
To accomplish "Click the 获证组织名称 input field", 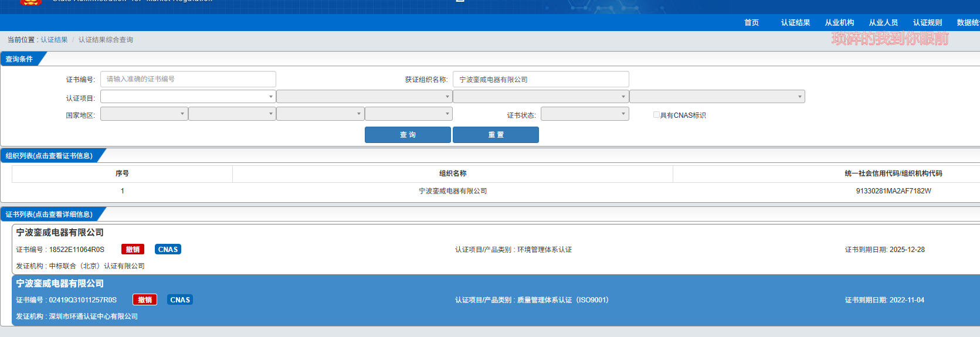I will coord(541,79).
